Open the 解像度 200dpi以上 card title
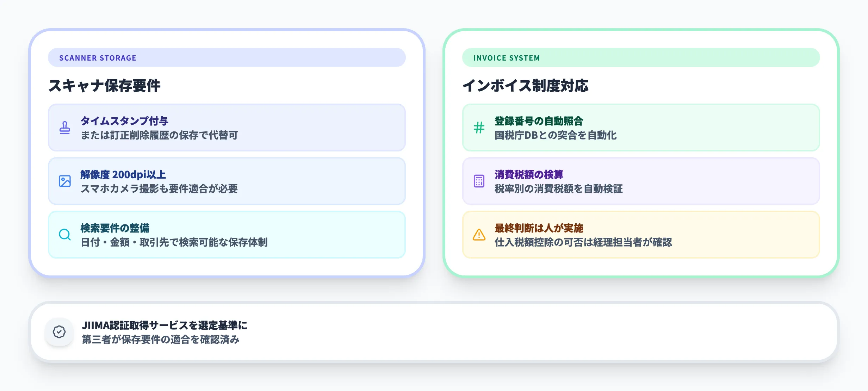 click(123, 175)
